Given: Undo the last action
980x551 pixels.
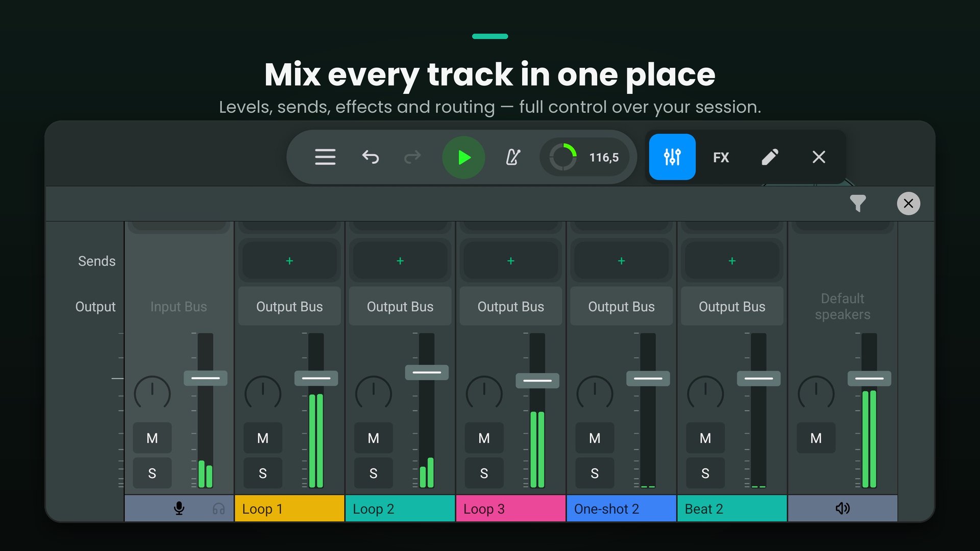Looking at the screenshot, I should [x=371, y=157].
